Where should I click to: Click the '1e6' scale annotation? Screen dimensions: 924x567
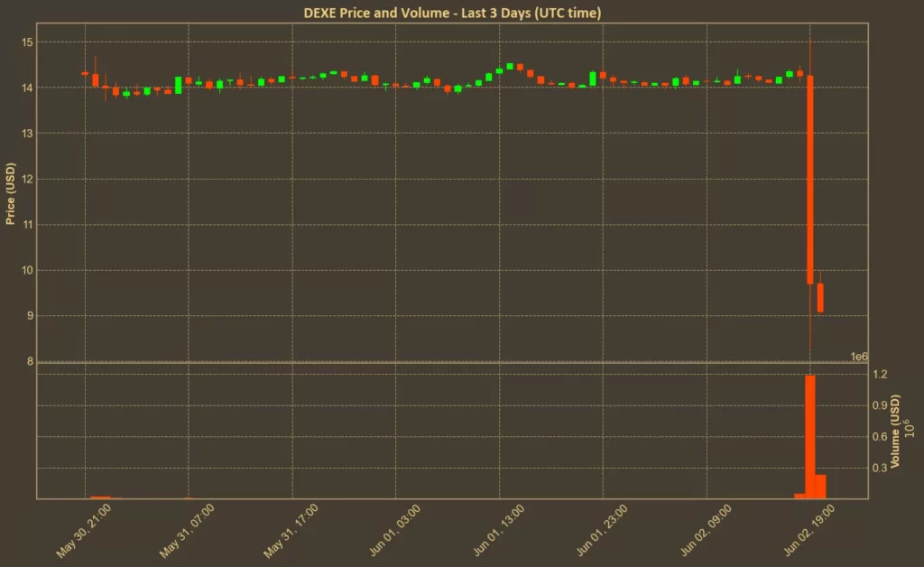859,357
